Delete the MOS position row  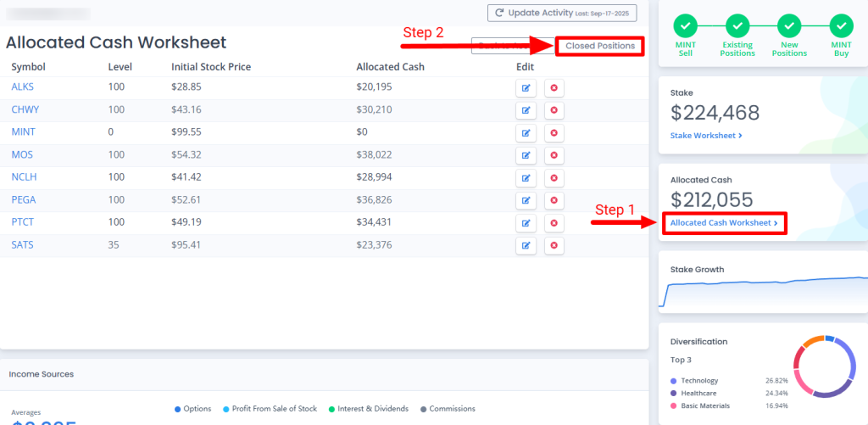click(x=554, y=155)
